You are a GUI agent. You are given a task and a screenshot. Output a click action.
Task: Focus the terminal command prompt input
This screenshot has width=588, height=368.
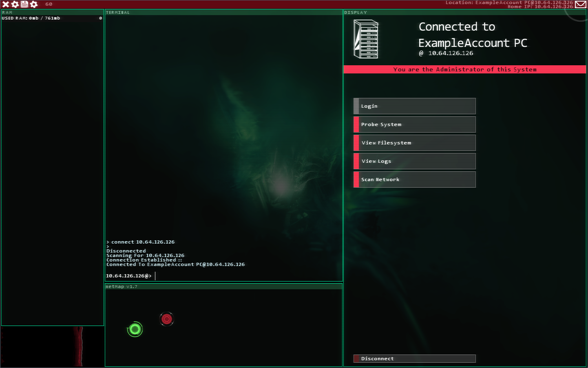245,276
